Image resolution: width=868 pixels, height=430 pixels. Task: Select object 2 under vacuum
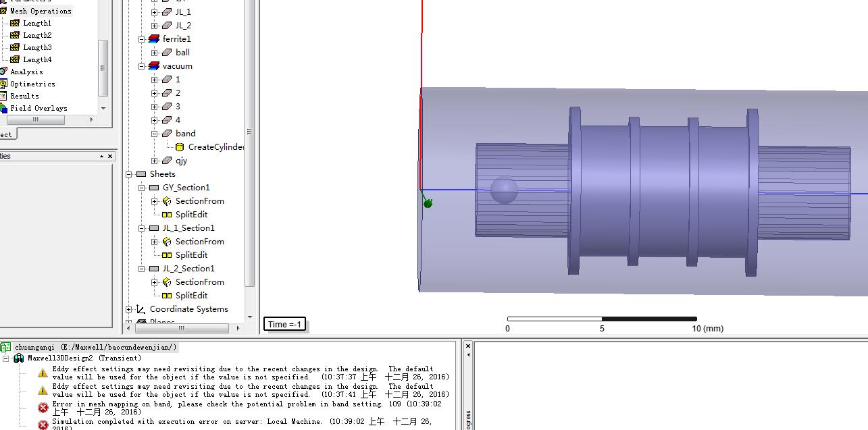click(178, 93)
